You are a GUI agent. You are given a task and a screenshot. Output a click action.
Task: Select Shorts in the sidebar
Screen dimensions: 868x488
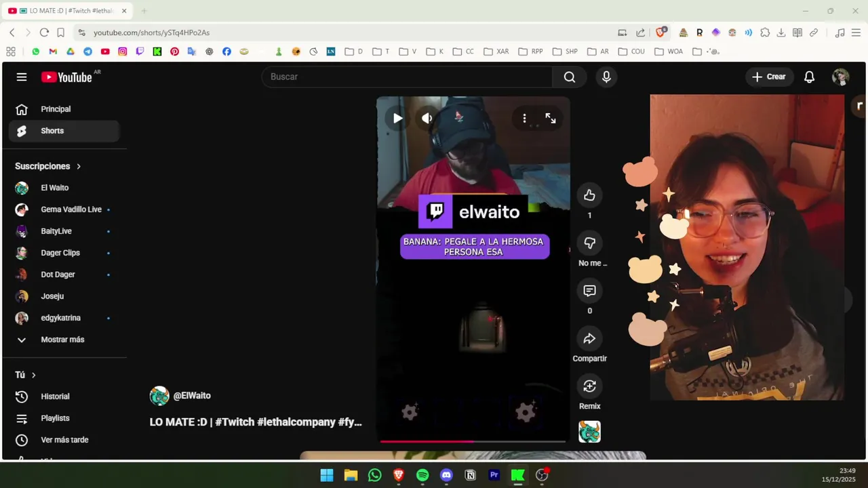[x=64, y=131]
